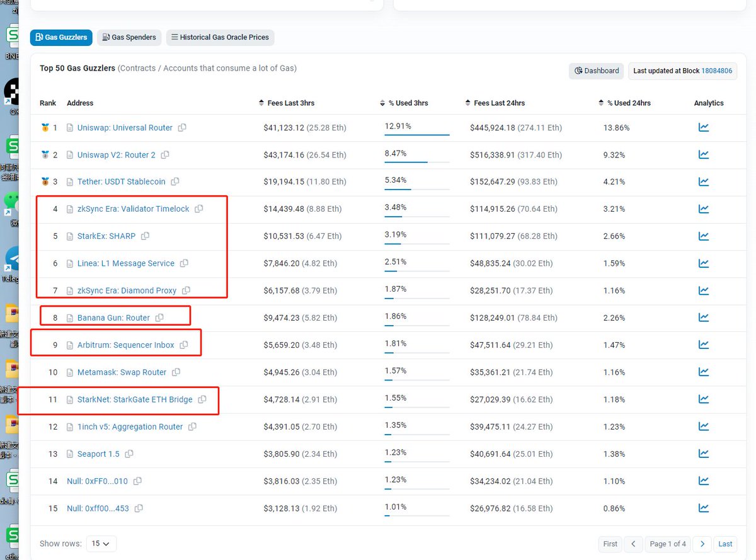Open Arbitrum: Sequencer Inbox contract link
Image resolution: width=756 pixels, height=560 pixels.
point(126,345)
